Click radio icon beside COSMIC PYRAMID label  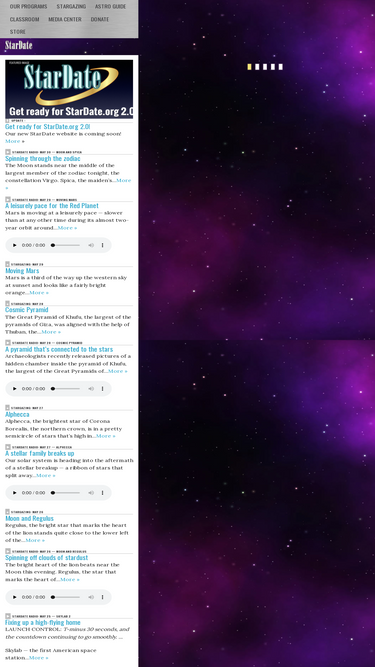pos(8,342)
